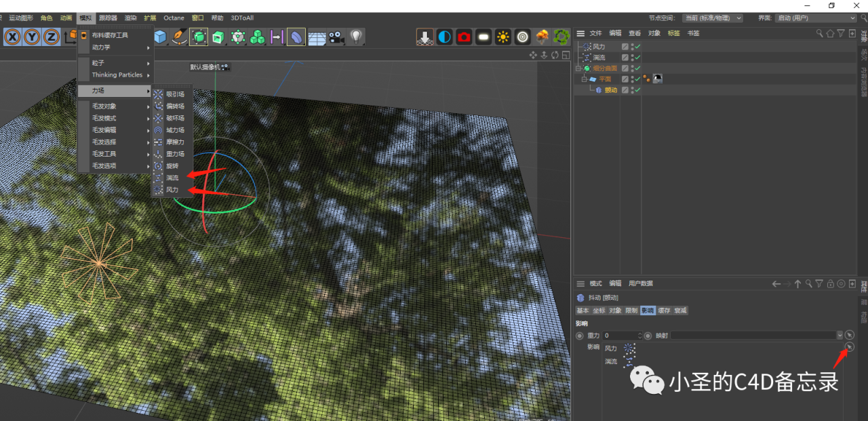
Task: Toggle the green checkmark for 风力 object
Action: coord(637,47)
